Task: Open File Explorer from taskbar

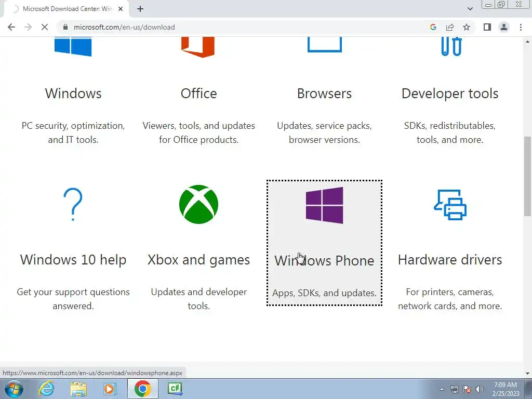Action: [78, 389]
